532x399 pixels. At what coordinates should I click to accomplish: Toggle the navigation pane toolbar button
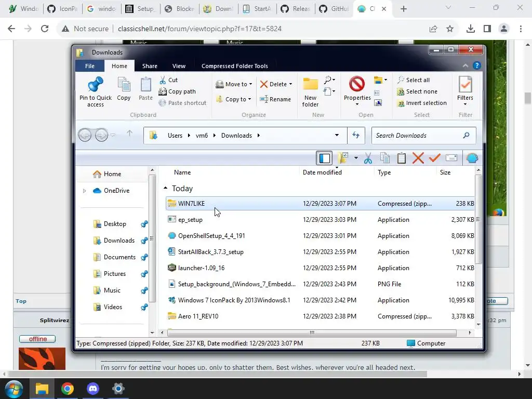click(x=324, y=158)
